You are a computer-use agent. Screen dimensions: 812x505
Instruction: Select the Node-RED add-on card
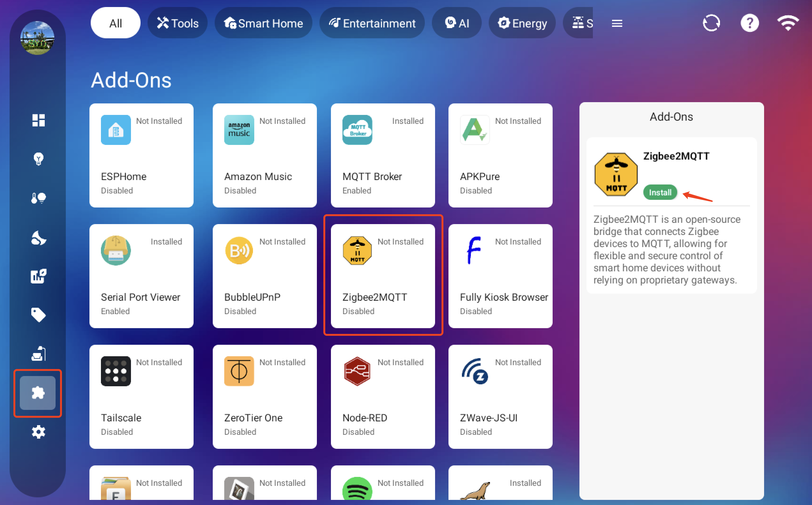point(383,396)
